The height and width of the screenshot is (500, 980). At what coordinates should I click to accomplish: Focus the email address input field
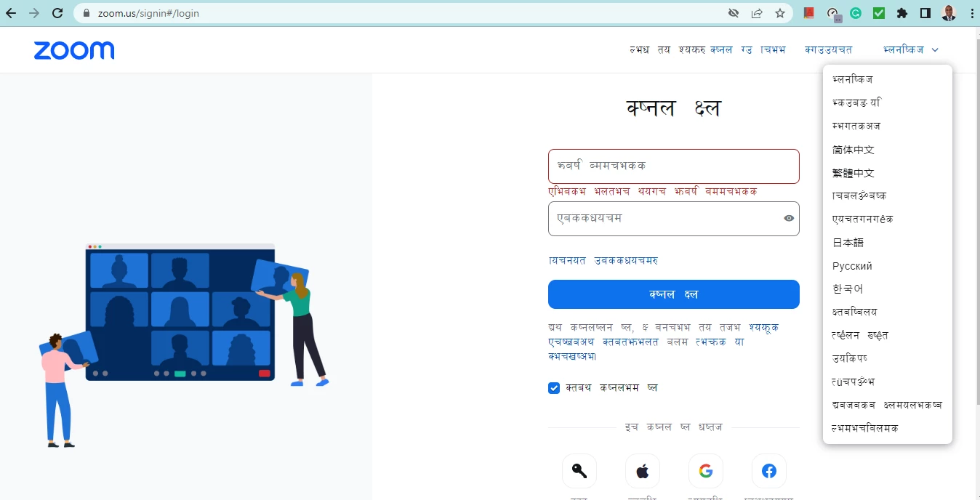point(674,166)
